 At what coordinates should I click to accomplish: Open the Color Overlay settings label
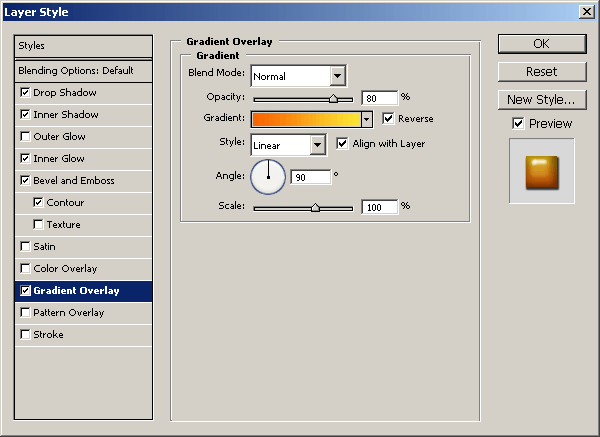(x=65, y=269)
